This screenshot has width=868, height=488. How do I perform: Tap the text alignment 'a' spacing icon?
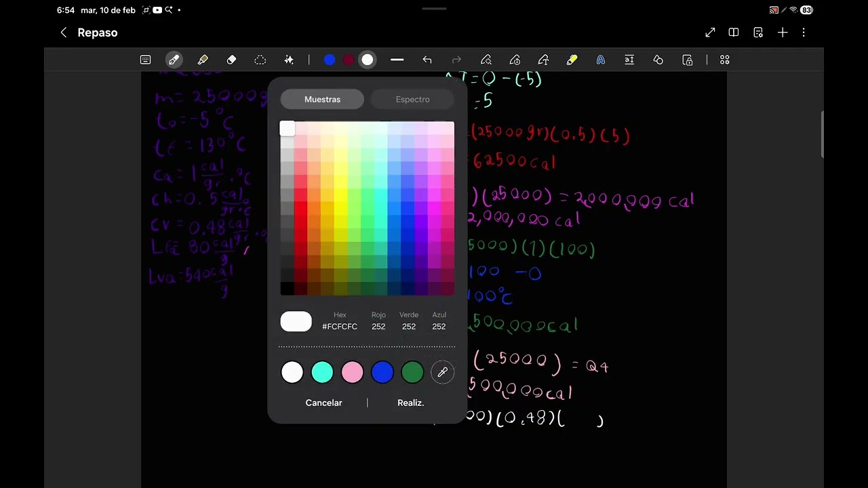tap(629, 60)
